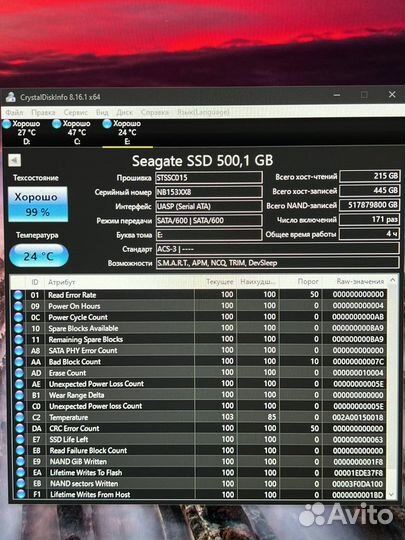Open the Диск menu
Image resolution: width=405 pixels, height=540 pixels.
(x=124, y=112)
